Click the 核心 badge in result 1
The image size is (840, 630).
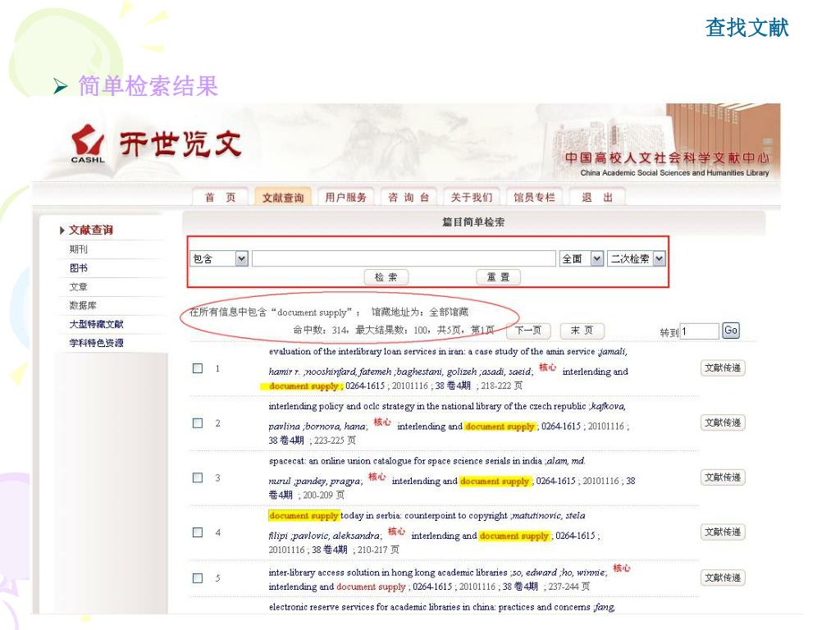click(x=547, y=367)
